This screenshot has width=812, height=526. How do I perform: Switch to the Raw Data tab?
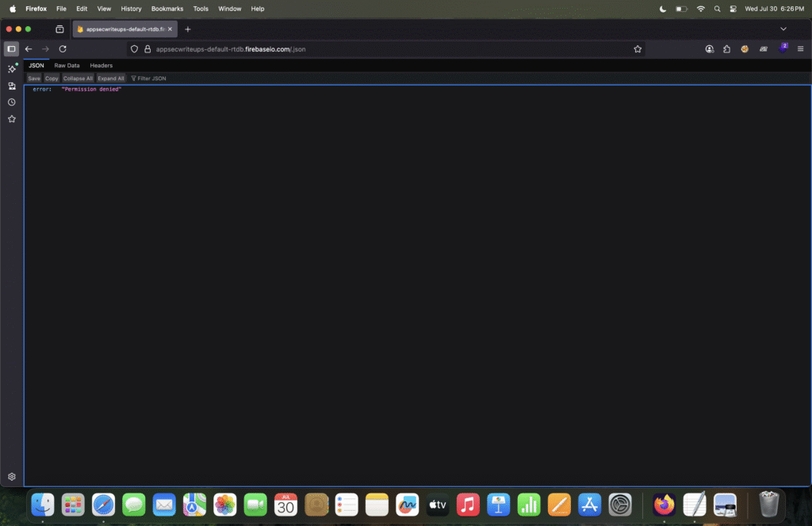(67, 66)
